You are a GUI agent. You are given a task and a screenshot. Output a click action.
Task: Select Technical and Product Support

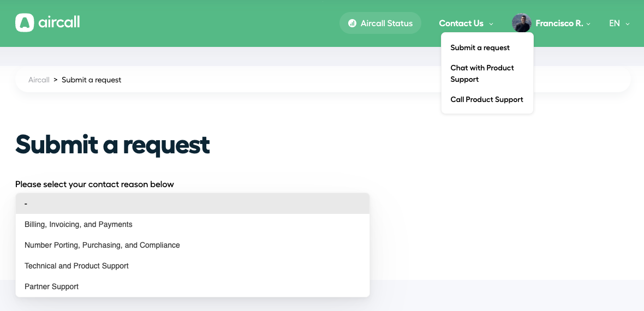pyautogui.click(x=193, y=266)
